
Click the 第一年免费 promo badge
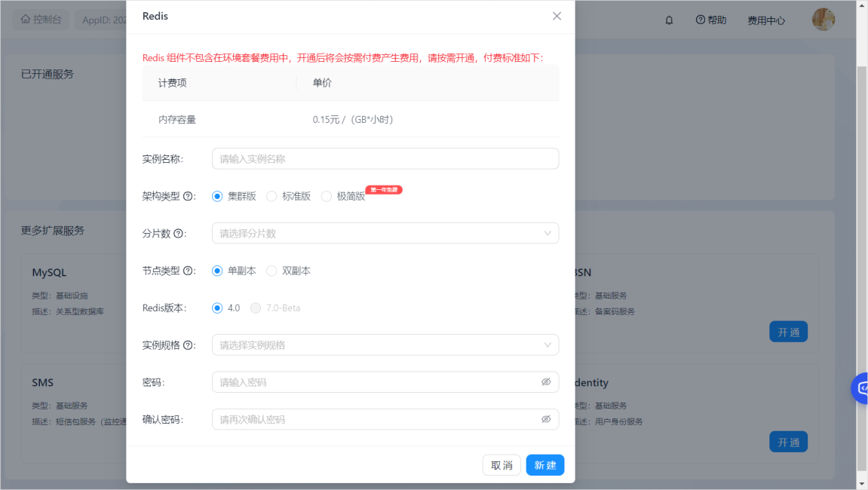(384, 190)
